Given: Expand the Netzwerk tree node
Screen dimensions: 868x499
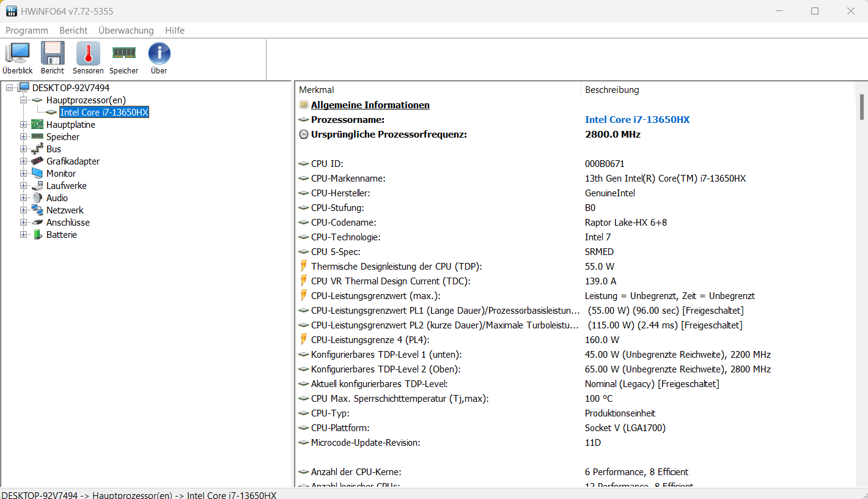Looking at the screenshot, I should [24, 210].
